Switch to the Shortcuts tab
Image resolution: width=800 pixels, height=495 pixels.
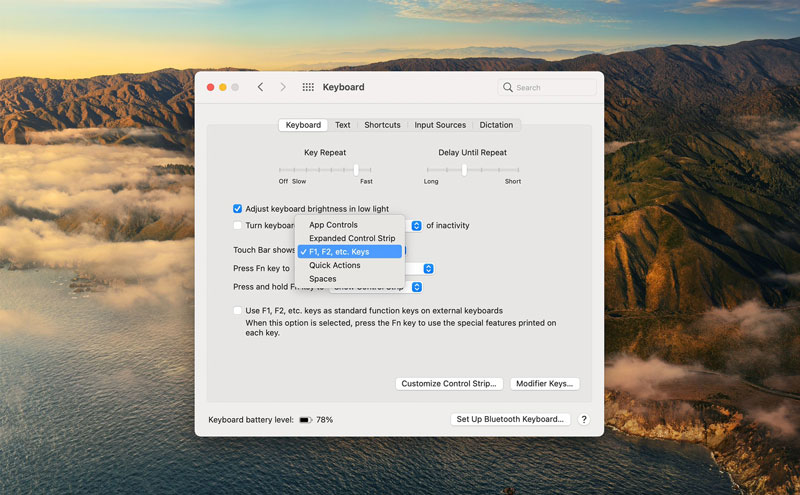pos(382,125)
